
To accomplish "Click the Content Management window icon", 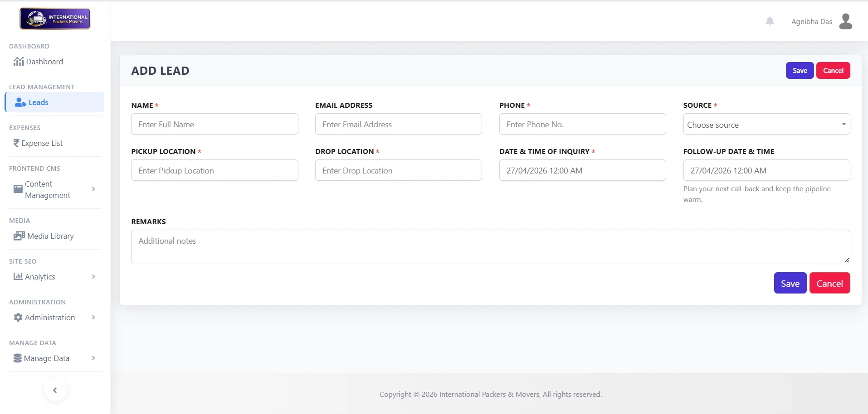I will pyautogui.click(x=18, y=189).
